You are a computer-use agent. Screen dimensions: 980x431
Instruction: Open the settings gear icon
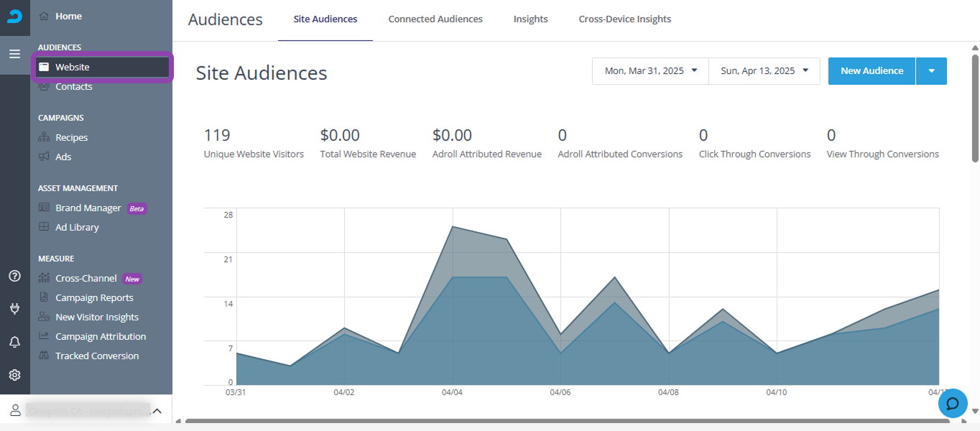tap(14, 375)
